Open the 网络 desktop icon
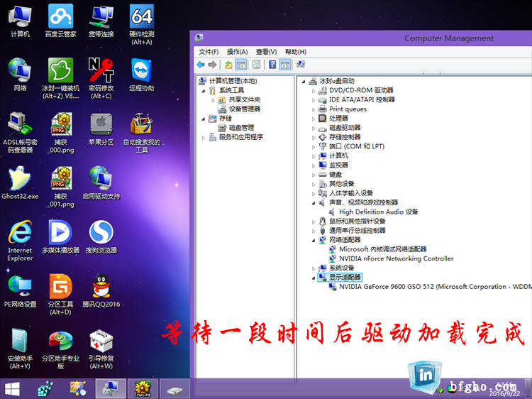The width and height of the screenshot is (532, 399). (20, 75)
